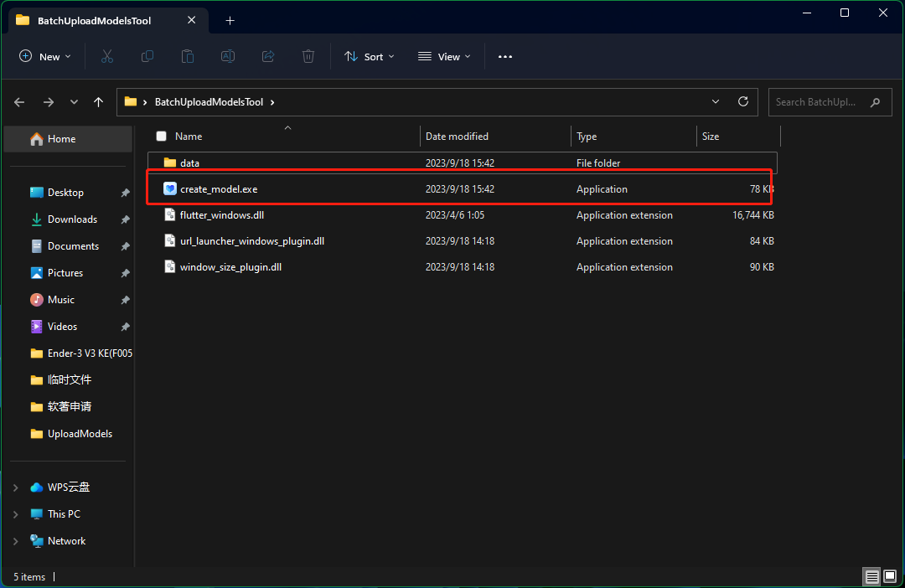Expand the This PC tree node
The image size is (905, 588).
(x=16, y=514)
